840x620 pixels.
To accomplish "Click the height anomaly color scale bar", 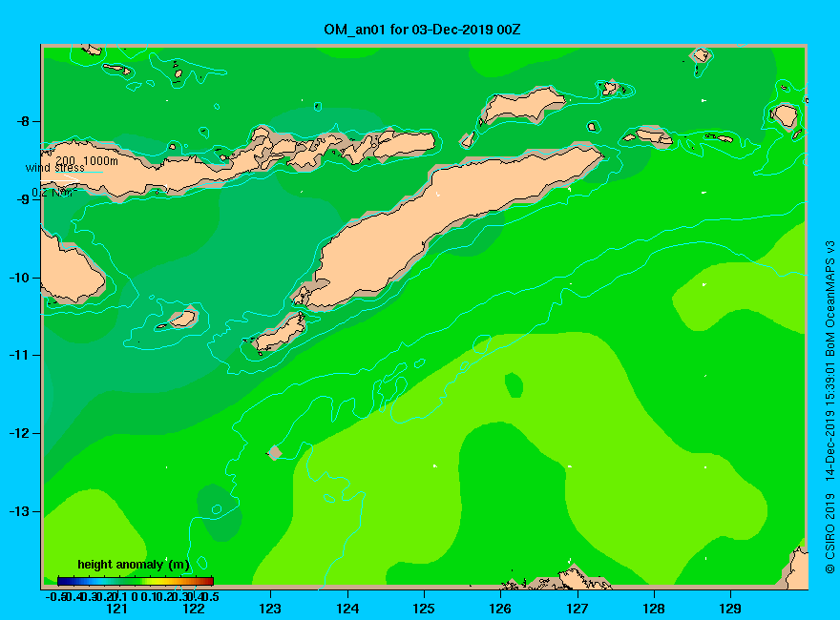I will tap(136, 581).
